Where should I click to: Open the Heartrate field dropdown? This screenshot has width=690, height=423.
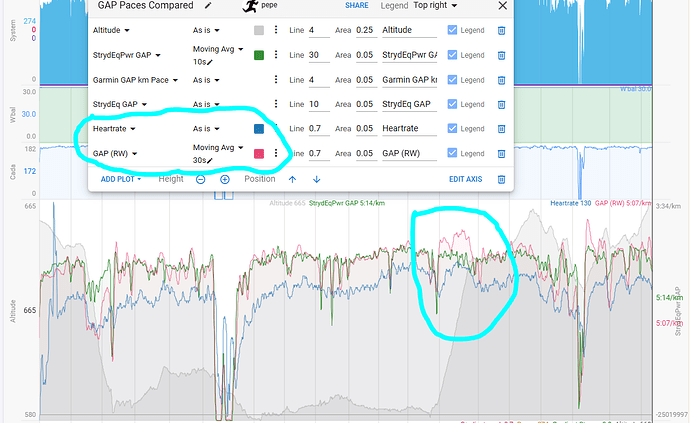tap(114, 129)
